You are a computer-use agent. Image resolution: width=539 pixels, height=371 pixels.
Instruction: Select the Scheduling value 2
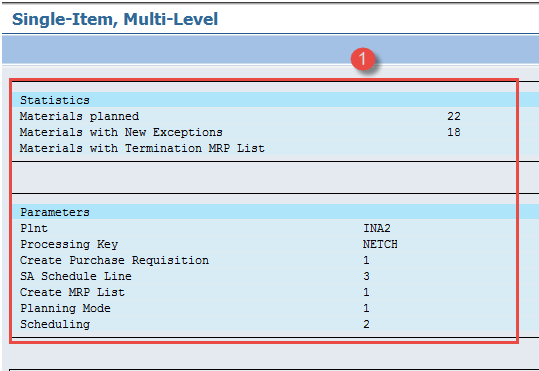[366, 324]
